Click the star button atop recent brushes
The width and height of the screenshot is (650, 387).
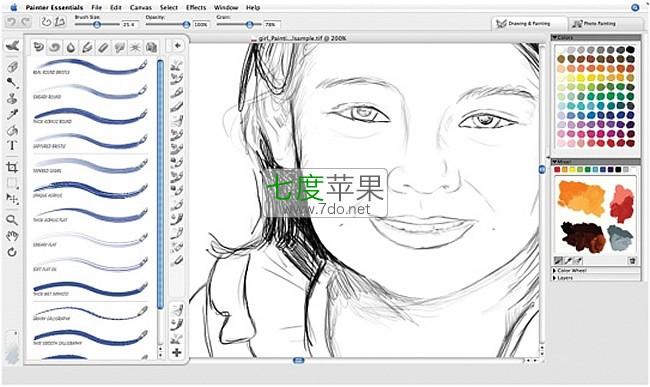point(177,46)
